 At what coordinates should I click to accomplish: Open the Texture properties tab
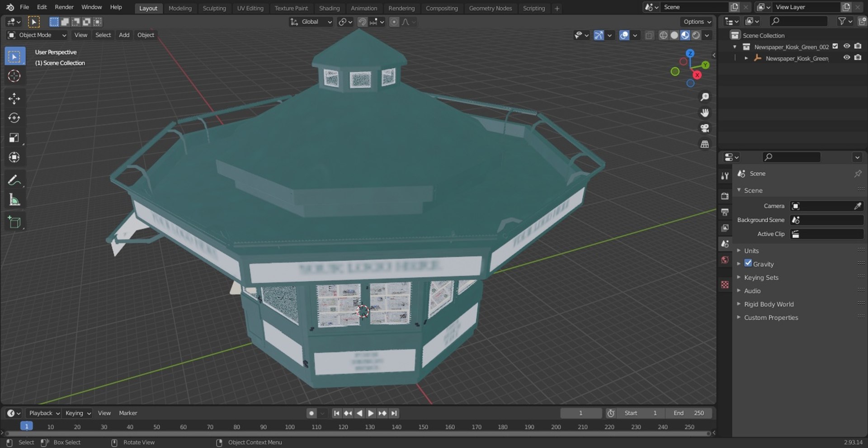(725, 284)
